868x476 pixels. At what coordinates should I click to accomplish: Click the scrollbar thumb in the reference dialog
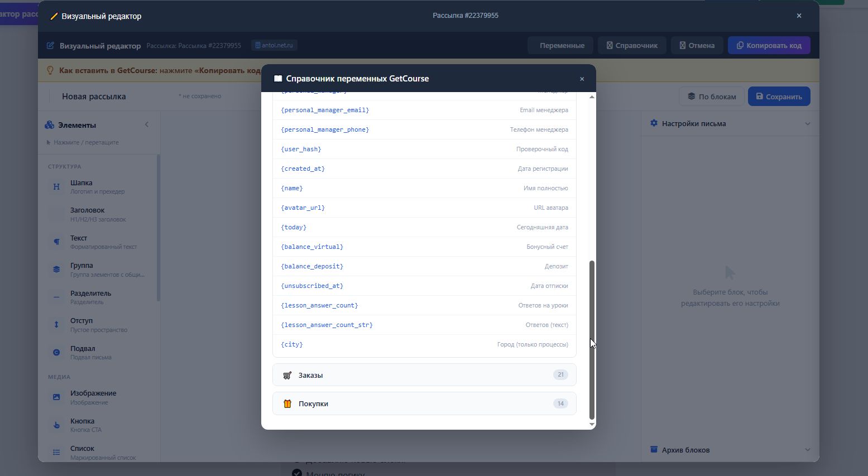(592, 339)
